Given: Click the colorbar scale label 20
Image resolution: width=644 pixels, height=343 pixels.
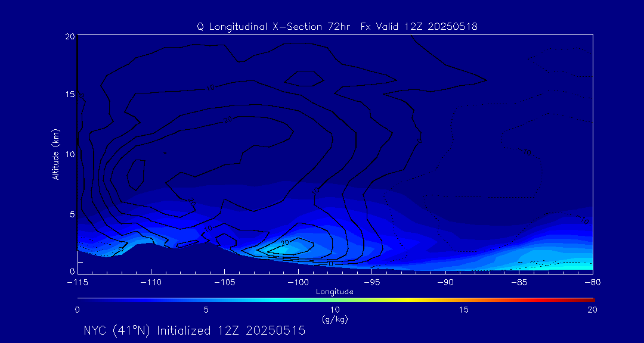Looking at the screenshot, I should [592, 310].
